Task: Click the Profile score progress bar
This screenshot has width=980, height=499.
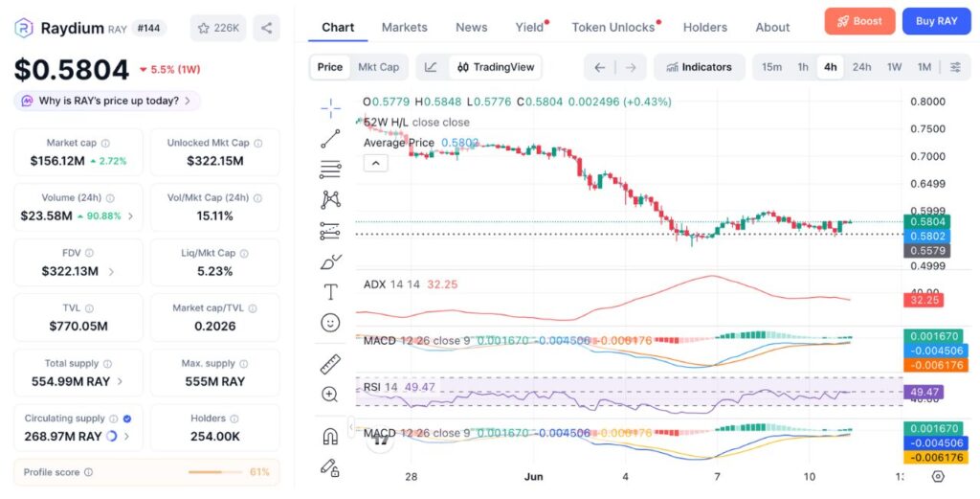Action: 215,472
